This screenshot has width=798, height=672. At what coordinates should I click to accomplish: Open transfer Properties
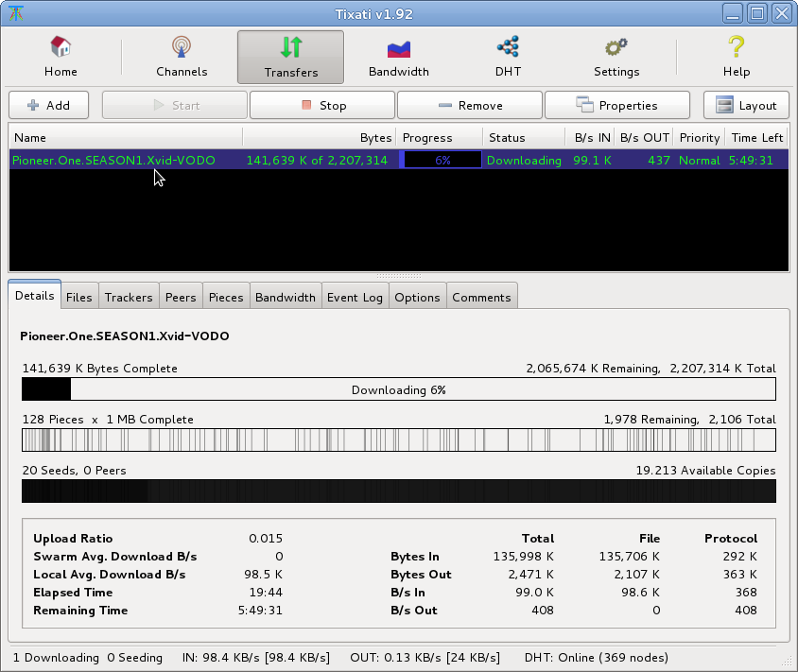click(x=617, y=105)
